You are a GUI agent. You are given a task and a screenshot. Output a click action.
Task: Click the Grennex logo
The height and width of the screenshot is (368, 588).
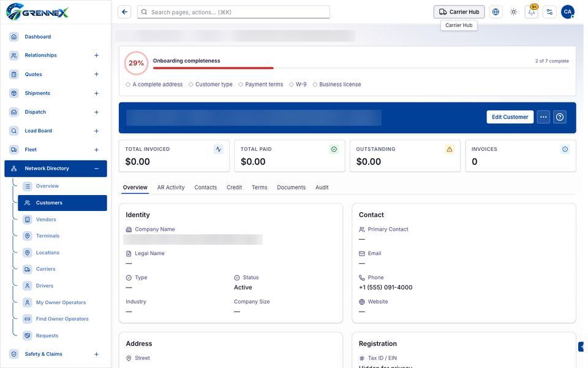(x=37, y=12)
